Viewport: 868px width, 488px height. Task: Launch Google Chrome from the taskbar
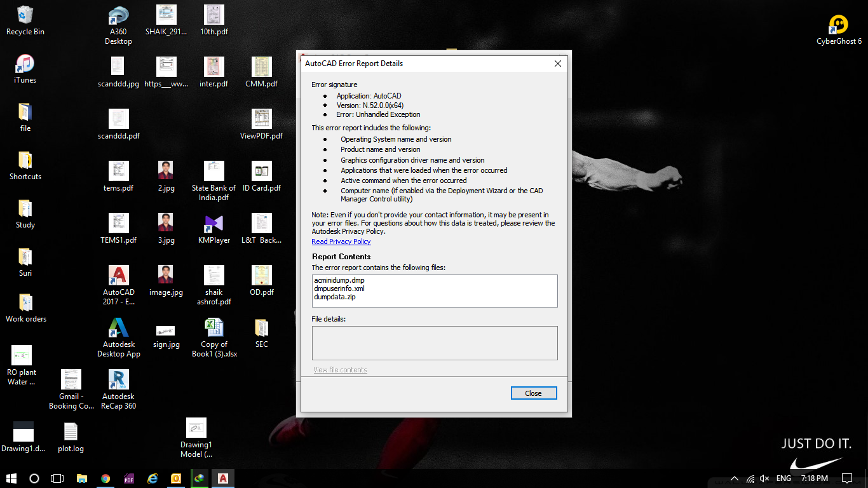(105, 478)
